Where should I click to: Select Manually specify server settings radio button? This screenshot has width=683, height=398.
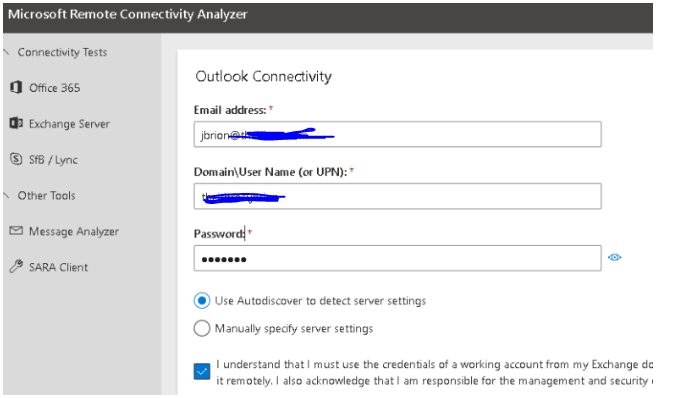pos(202,328)
